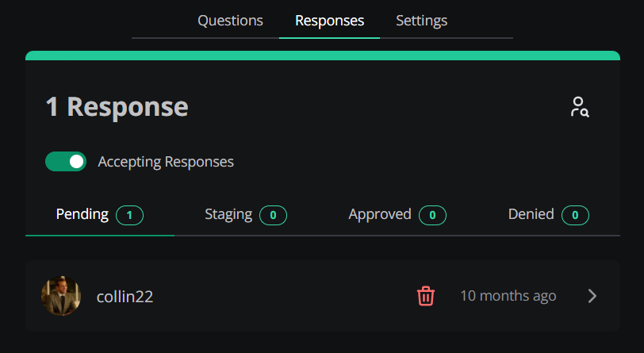Click the collin22 username
This screenshot has height=353, width=644.
pyautogui.click(x=125, y=297)
